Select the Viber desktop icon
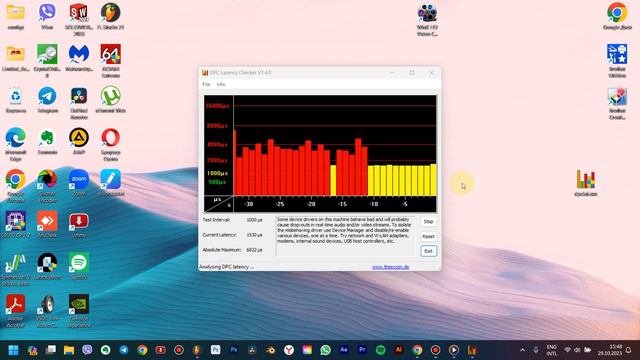 (47, 16)
